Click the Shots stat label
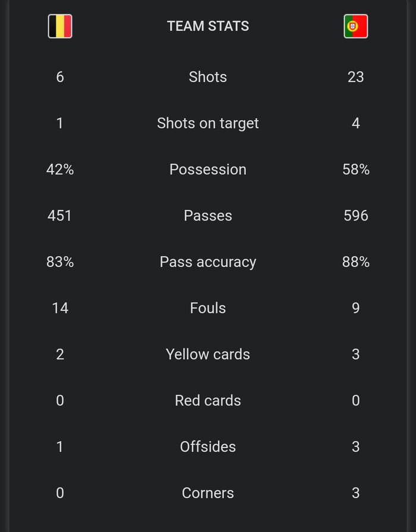416x532 pixels. click(208, 77)
